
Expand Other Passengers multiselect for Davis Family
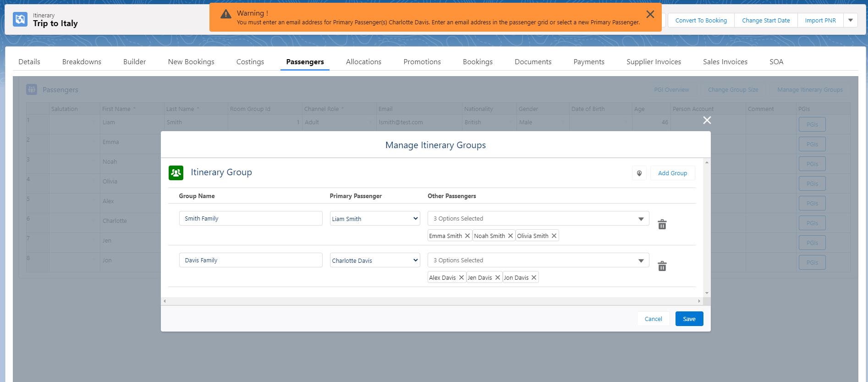point(538,260)
